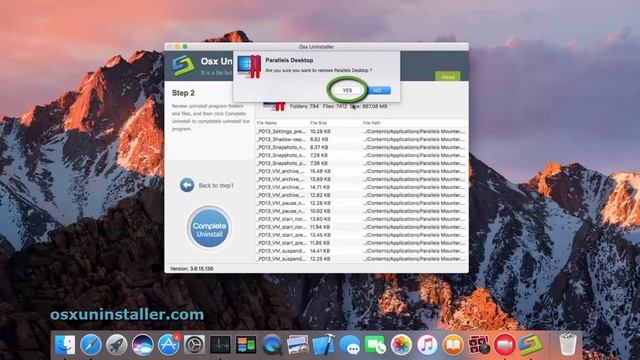Click Osx Uninstaller icon in Dock
The width and height of the screenshot is (640, 360).
click(531, 345)
